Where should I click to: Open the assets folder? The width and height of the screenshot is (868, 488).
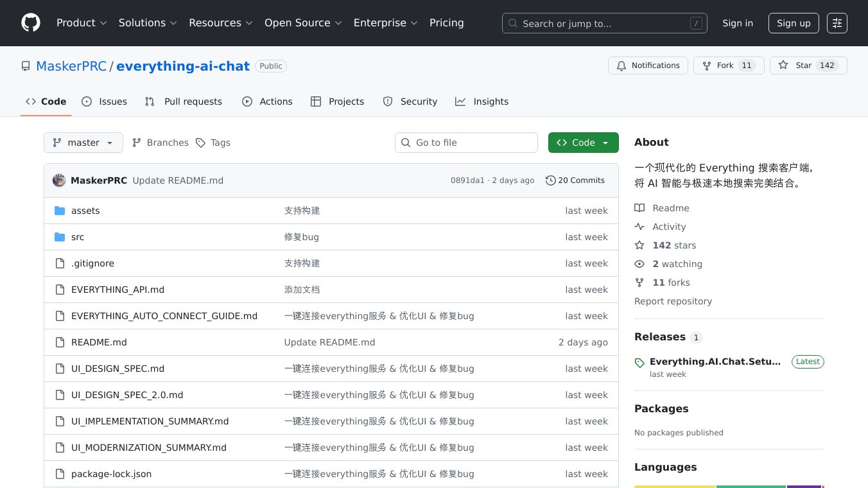pos(85,211)
